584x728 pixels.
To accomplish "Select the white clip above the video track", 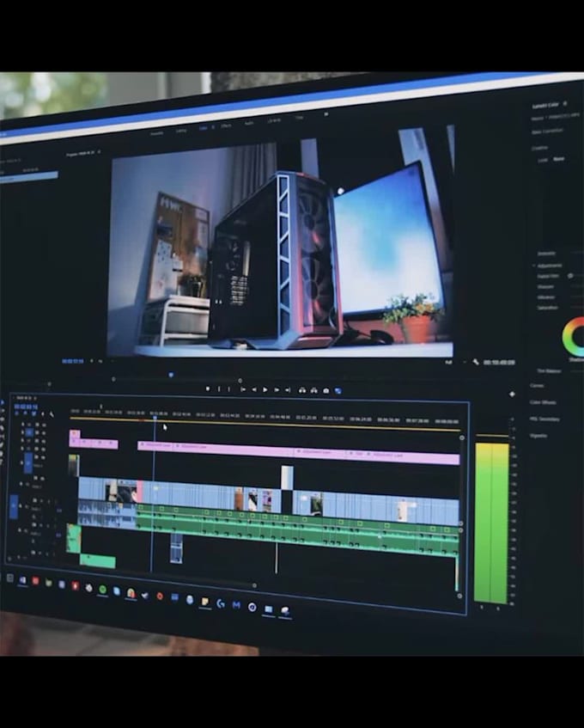I will click(287, 477).
